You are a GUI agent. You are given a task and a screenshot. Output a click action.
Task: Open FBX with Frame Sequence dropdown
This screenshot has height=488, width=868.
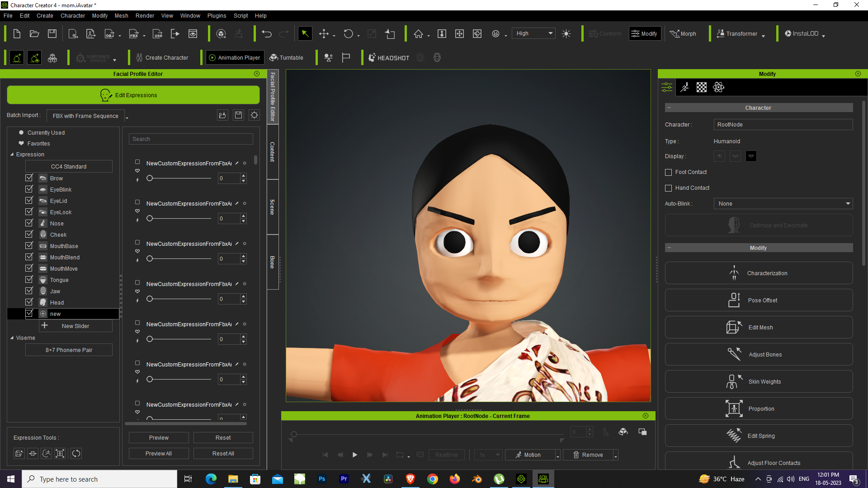coord(88,116)
